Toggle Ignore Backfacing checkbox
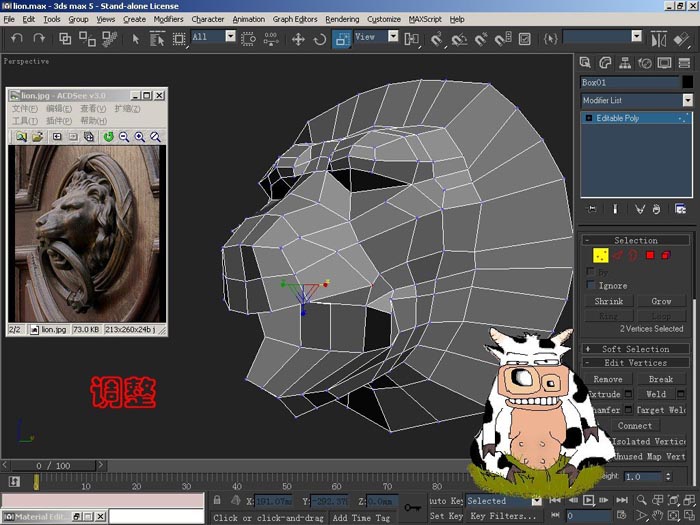 [591, 285]
